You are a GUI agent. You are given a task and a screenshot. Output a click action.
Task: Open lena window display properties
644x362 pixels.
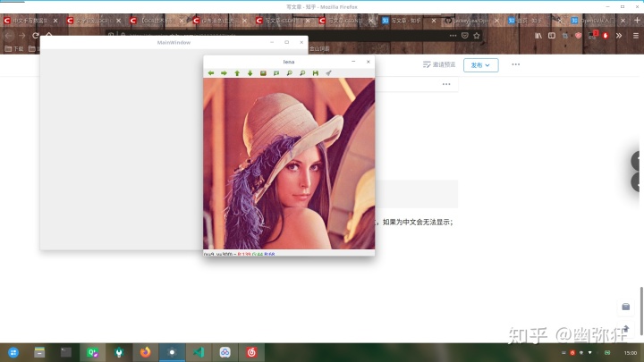[328, 73]
